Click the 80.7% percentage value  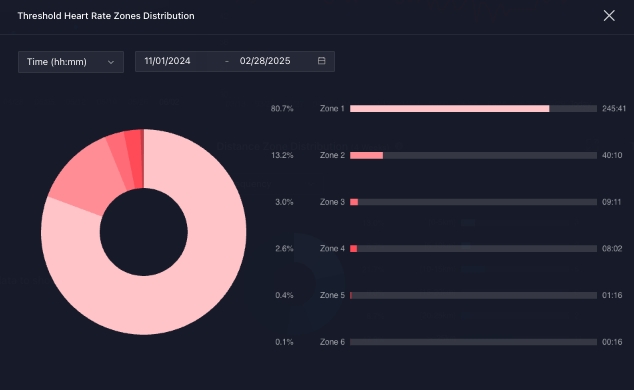[282, 109]
